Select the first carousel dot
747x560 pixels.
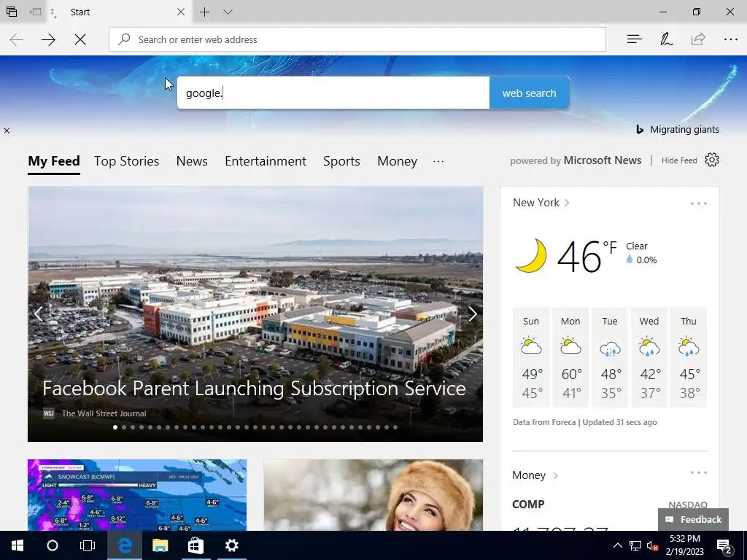coord(115,427)
